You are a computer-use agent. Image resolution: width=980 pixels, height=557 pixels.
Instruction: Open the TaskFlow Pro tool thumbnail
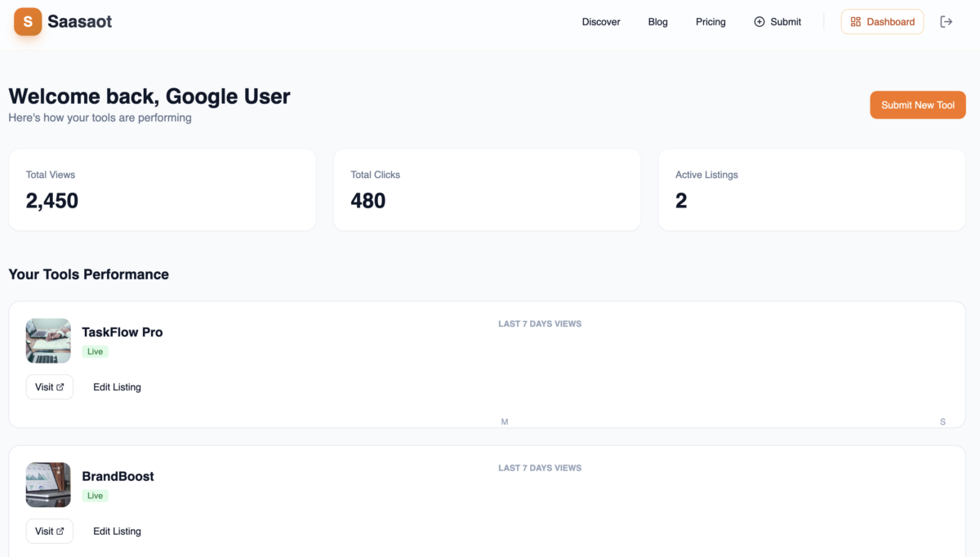pos(47,341)
